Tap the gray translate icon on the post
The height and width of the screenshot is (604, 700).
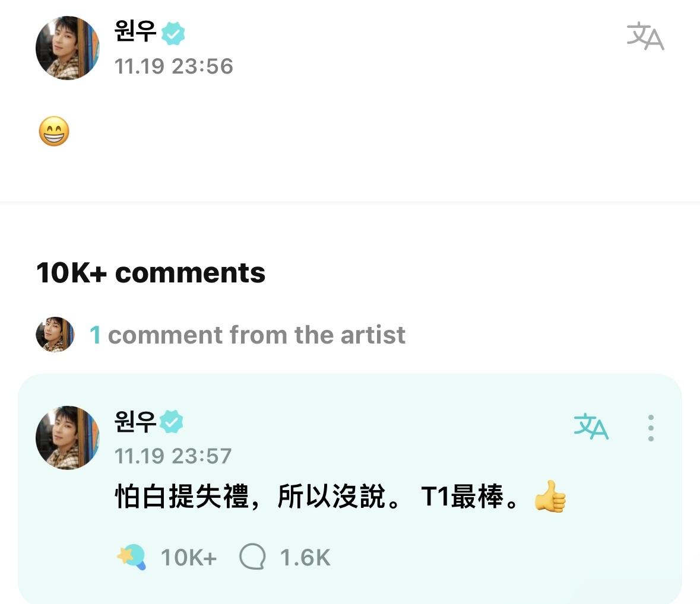[645, 37]
